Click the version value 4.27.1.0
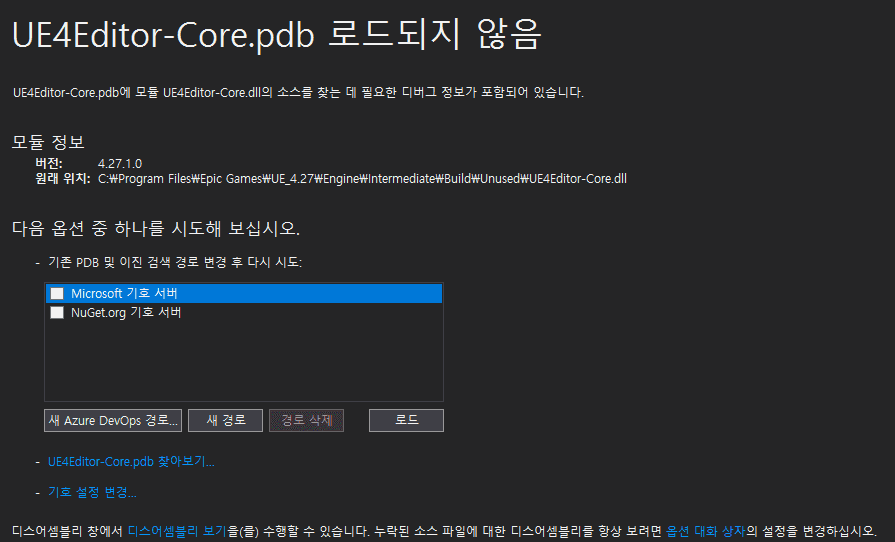The height and width of the screenshot is (542, 895). 120,164
